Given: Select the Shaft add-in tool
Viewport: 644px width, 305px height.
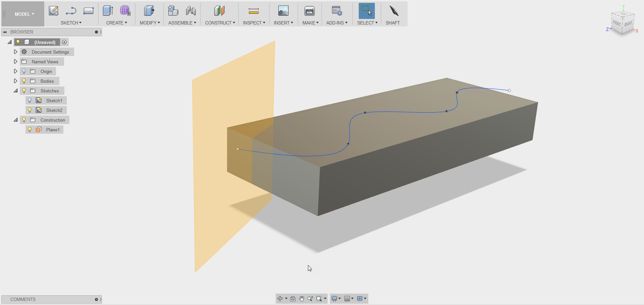Looking at the screenshot, I should [x=393, y=11].
